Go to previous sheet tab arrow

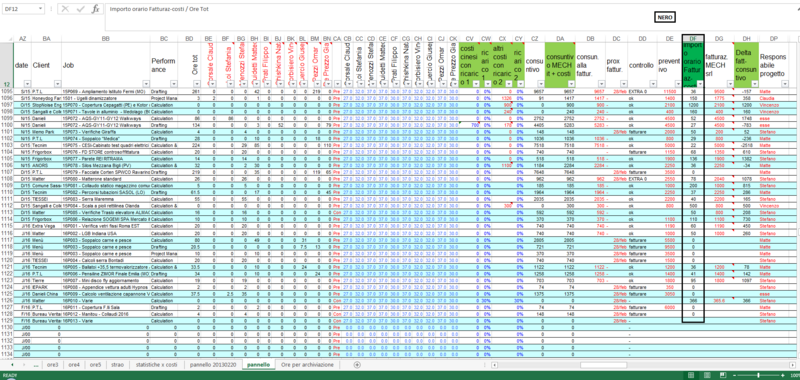click(11, 365)
